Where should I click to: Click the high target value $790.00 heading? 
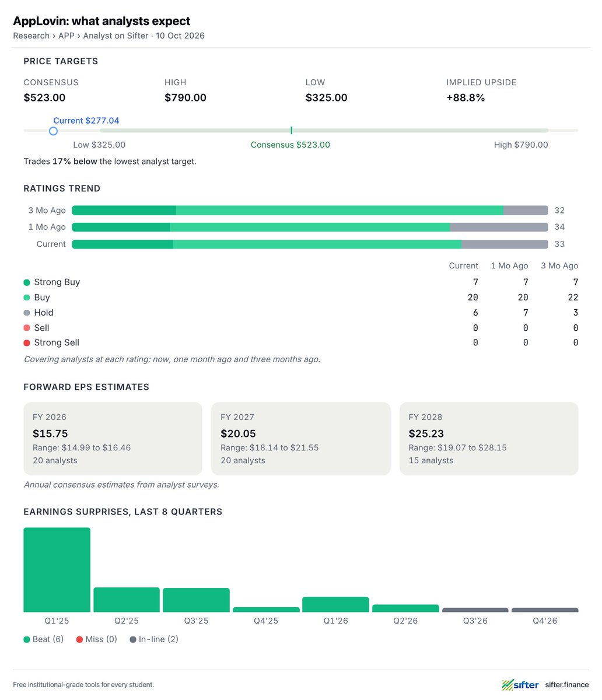tap(185, 98)
